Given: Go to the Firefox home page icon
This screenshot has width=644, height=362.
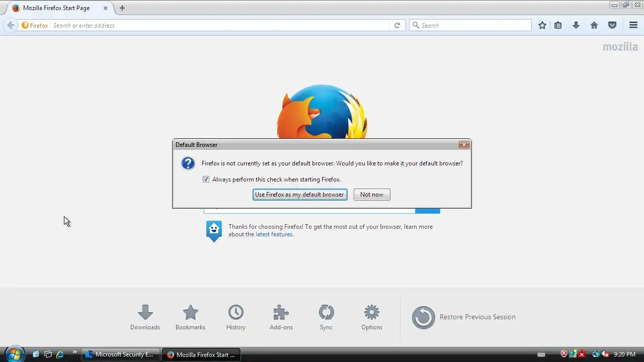Looking at the screenshot, I should (594, 25).
